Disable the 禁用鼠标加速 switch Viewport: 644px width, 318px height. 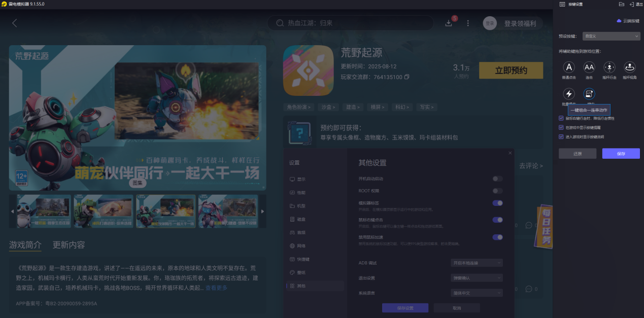point(497,237)
